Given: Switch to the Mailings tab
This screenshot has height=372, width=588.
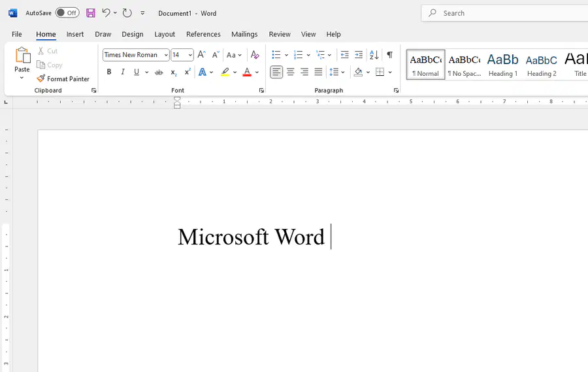Looking at the screenshot, I should [244, 34].
